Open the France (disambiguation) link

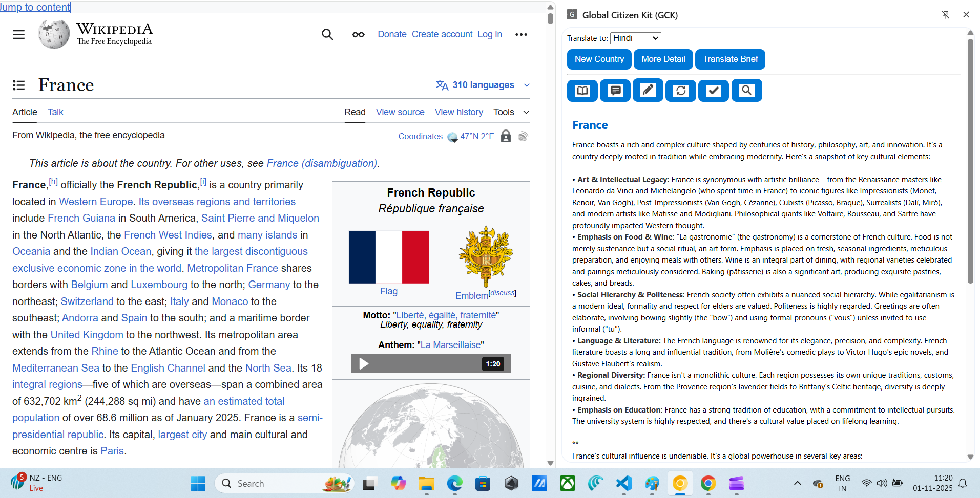coord(322,163)
